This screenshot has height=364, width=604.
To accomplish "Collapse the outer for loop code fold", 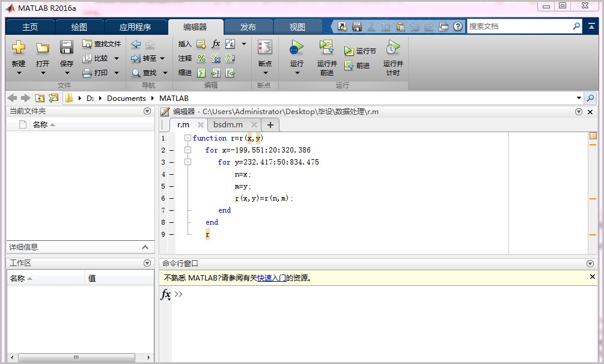I will [188, 150].
